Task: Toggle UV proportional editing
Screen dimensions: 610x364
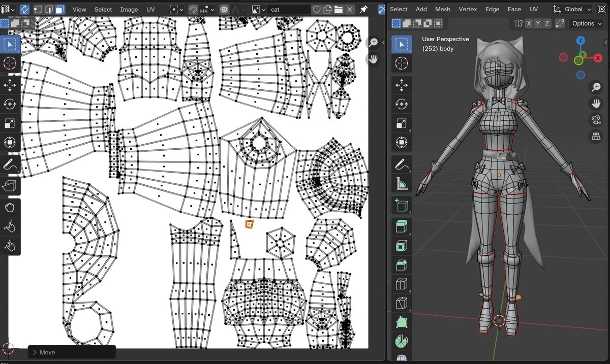Action: click(223, 9)
